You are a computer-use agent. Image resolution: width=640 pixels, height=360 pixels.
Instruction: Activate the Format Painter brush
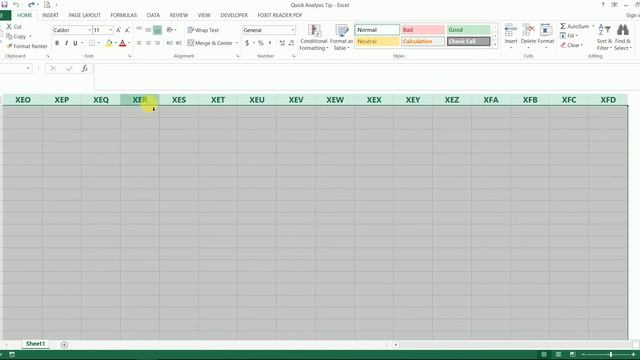9,46
